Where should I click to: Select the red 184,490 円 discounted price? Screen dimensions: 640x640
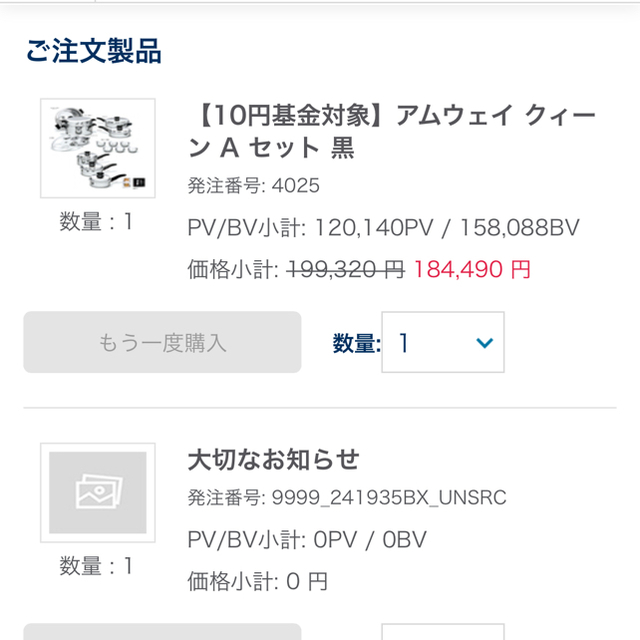pos(472,269)
